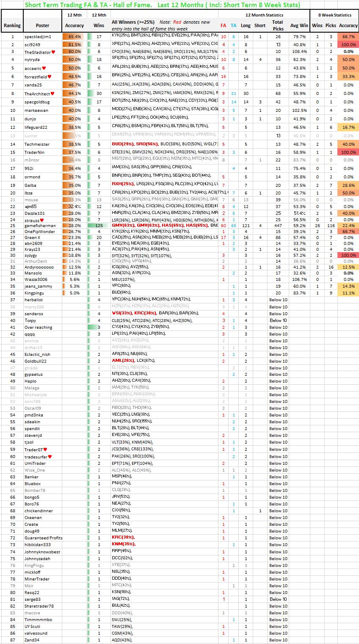Click the greyed-out Lucror poster name
The width and height of the screenshot is (359, 644).
point(31,136)
